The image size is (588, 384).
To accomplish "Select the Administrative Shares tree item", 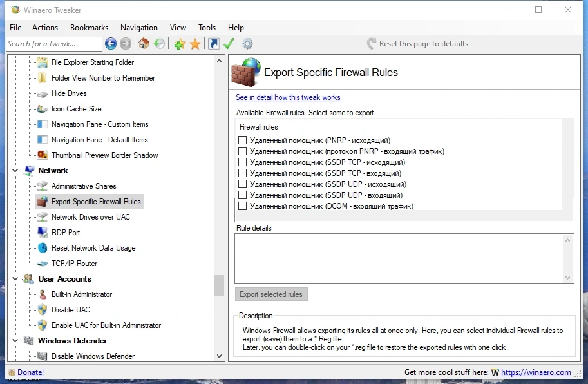I will [84, 186].
